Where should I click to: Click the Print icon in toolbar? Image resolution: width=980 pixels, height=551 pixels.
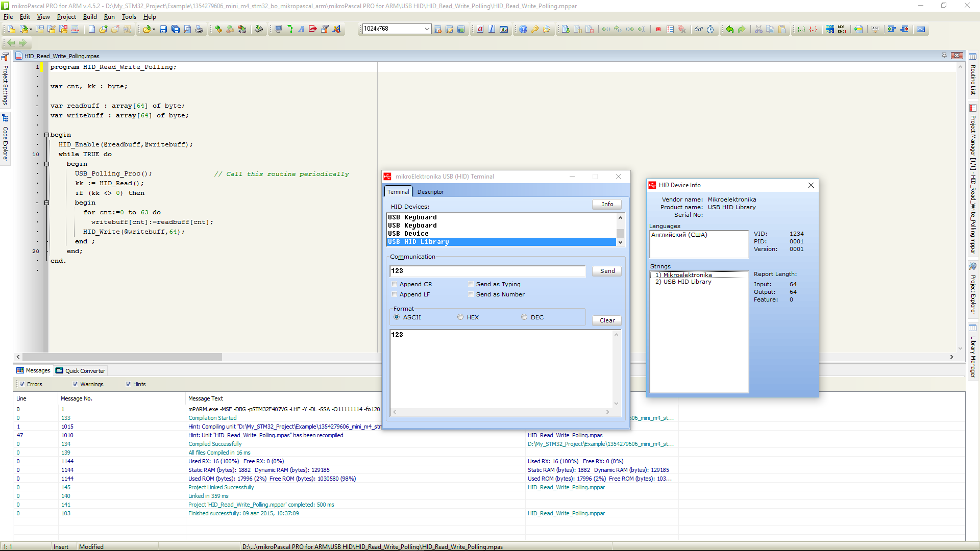point(199,29)
